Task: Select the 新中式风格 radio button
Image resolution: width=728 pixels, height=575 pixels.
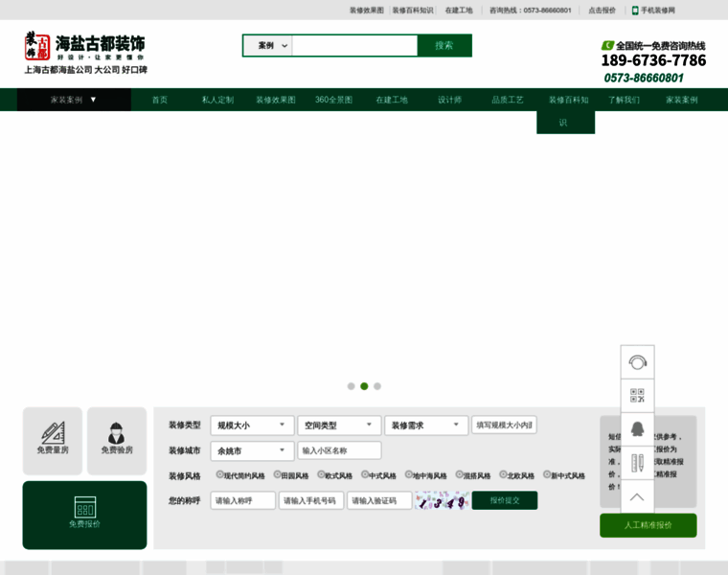Action: (547, 474)
